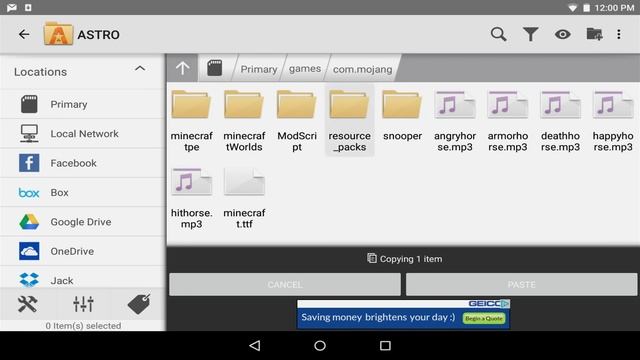640x360 pixels.
Task: Paste the copied item here
Action: pyautogui.click(x=521, y=284)
